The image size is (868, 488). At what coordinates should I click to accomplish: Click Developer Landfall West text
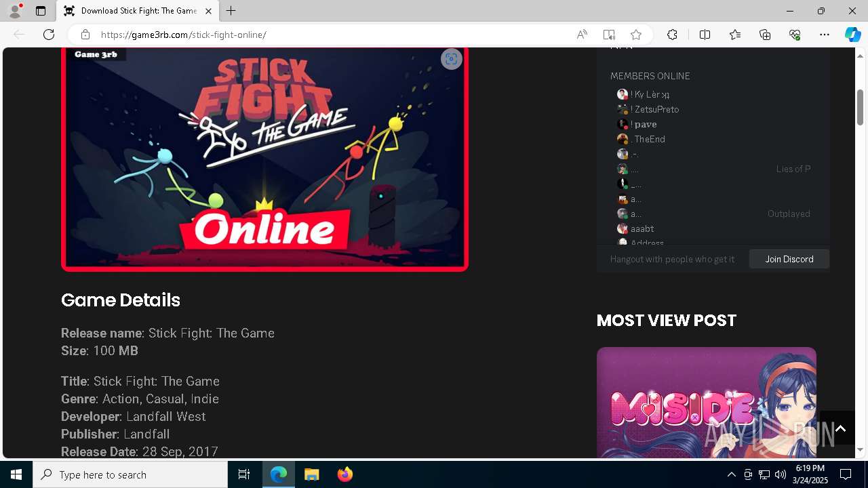[x=133, y=416]
